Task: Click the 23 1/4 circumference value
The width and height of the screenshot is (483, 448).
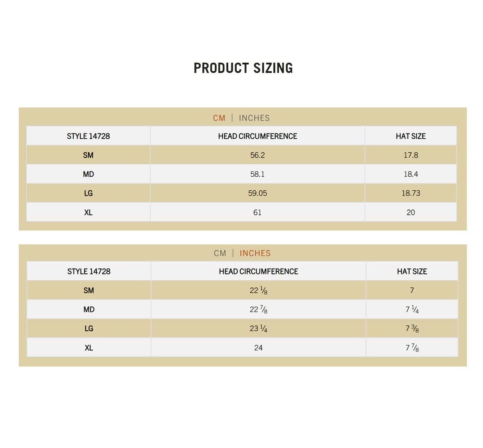Action: 258,329
